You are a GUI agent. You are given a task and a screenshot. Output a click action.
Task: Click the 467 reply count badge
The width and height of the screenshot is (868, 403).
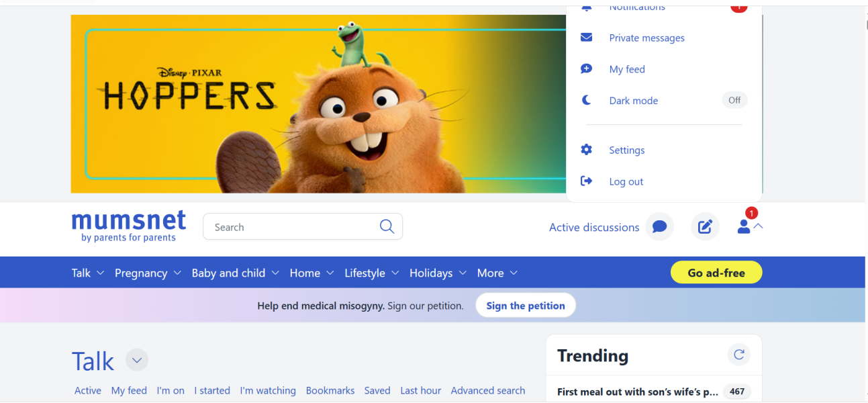737,392
